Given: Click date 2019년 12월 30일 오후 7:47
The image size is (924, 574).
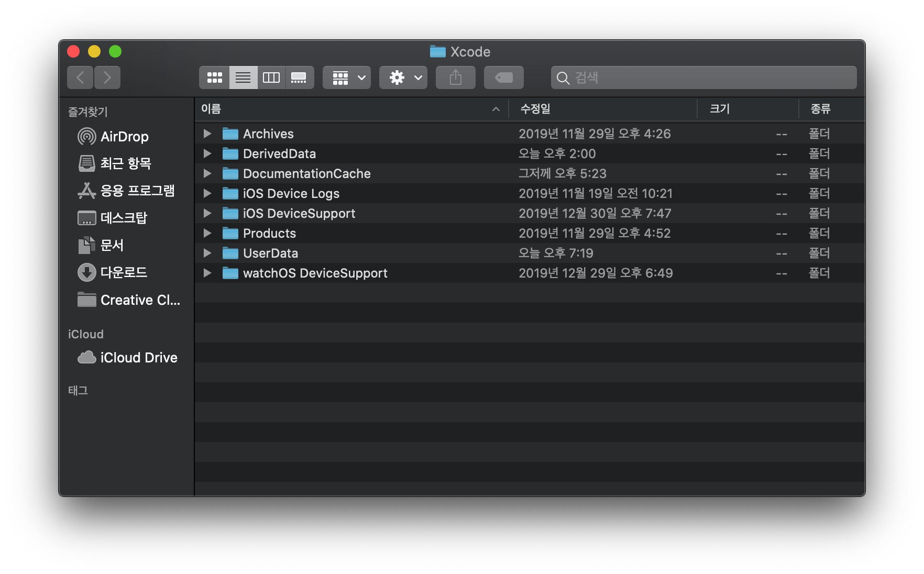Looking at the screenshot, I should [595, 213].
